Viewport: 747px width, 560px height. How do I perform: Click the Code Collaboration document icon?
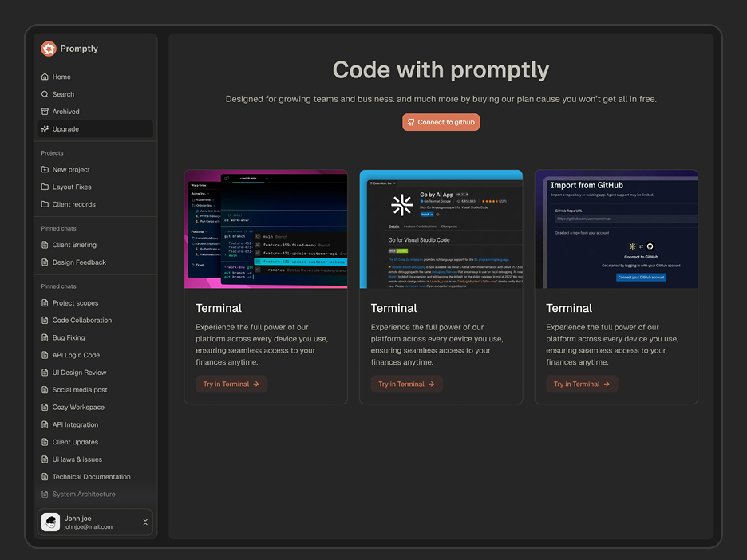click(45, 321)
